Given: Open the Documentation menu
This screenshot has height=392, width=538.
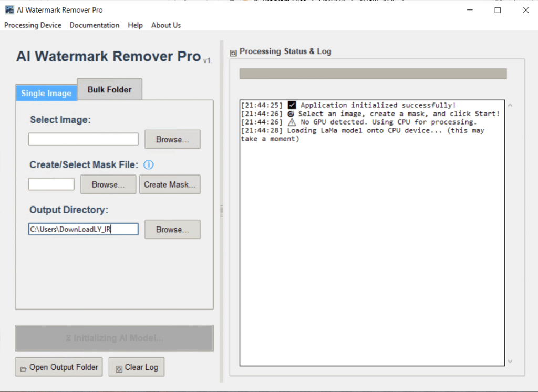Looking at the screenshot, I should point(95,25).
